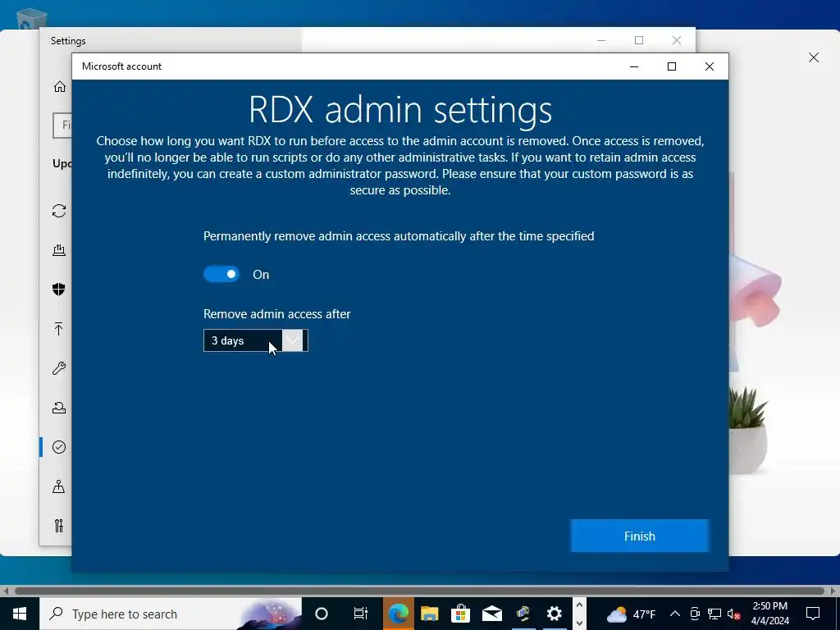Viewport: 840px width, 630px height.
Task: Open the taskbar app left of Settings gear
Action: tap(523, 614)
